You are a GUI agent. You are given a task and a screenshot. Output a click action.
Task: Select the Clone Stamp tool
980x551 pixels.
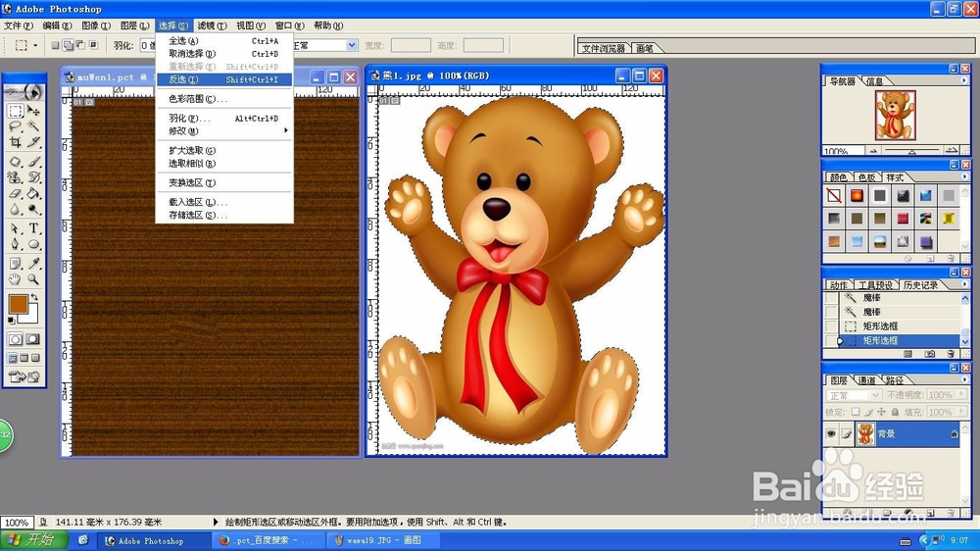tap(16, 177)
